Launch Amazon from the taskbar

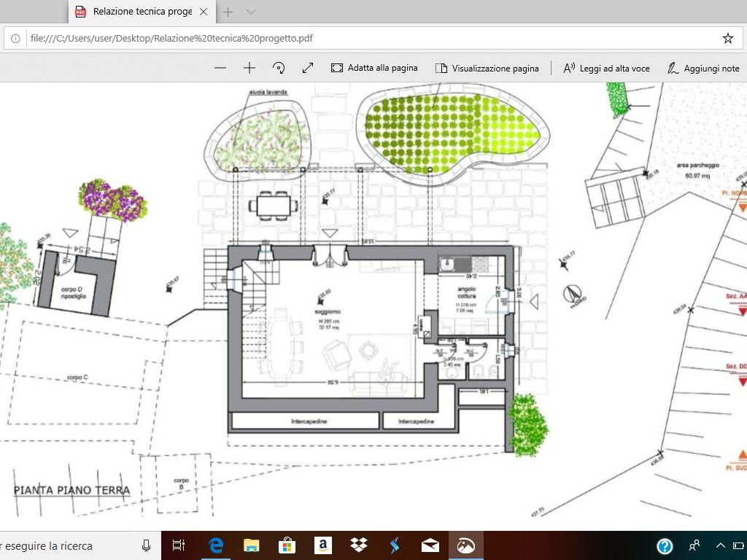pyautogui.click(x=323, y=545)
